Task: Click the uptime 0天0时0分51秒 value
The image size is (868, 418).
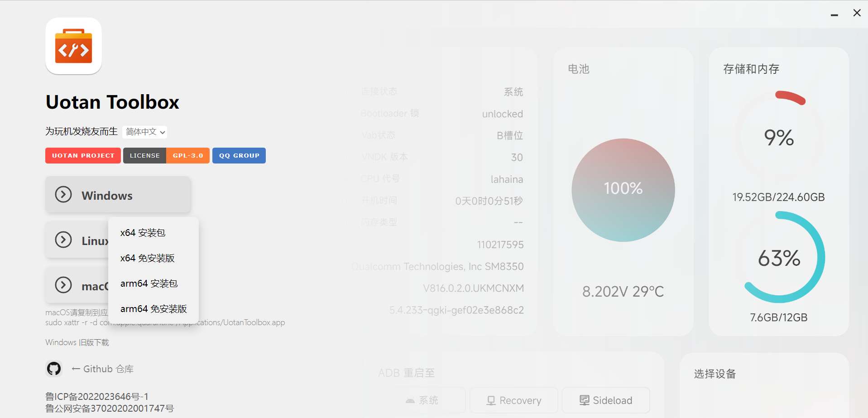Action: 489,201
